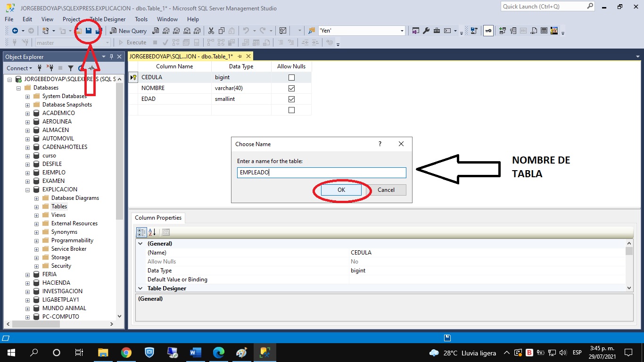Screen dimensions: 644x362
Task: Click Cancel in Choose Name dialog
Action: click(386, 189)
